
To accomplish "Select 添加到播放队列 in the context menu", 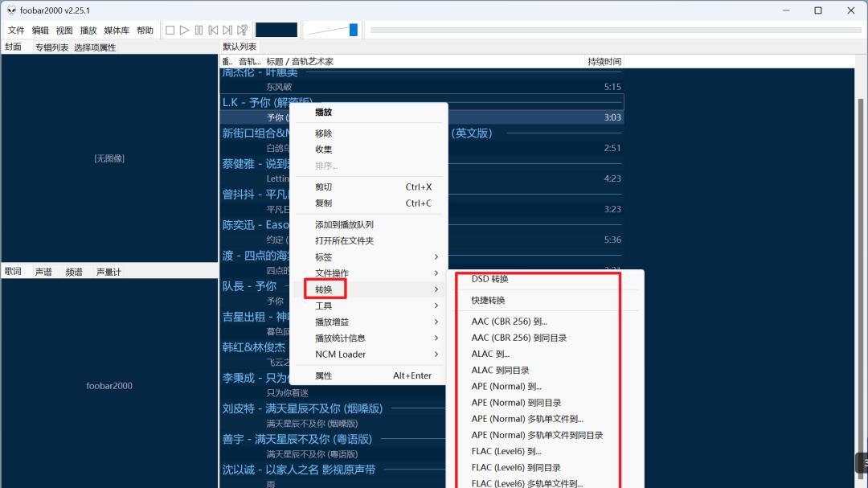I will (x=369, y=225).
